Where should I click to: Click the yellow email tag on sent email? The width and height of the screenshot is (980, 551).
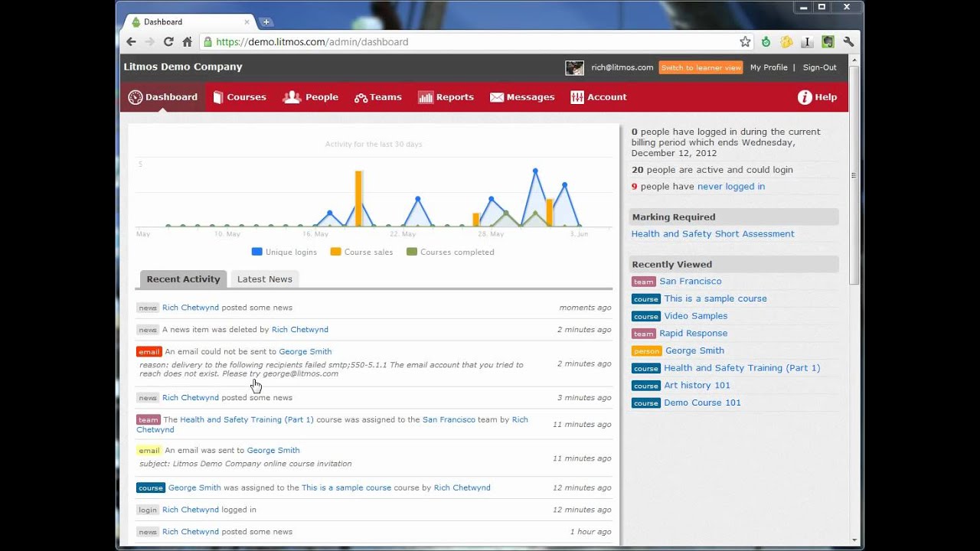pos(149,451)
